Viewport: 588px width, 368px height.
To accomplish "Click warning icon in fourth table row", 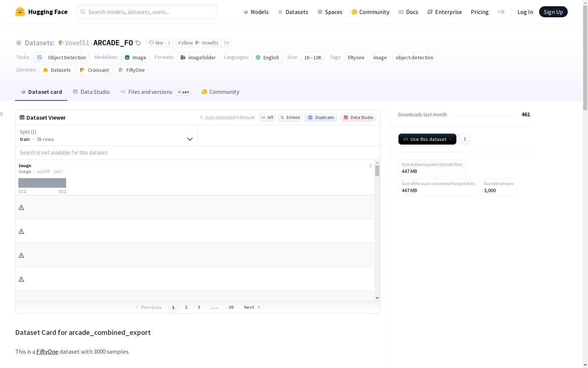I will (21, 279).
